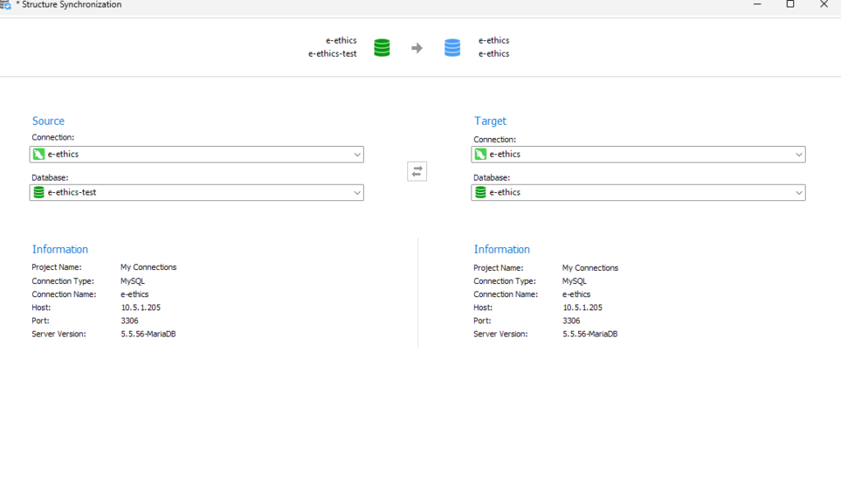Click the Target section heading
This screenshot has height=504, width=841.
click(x=490, y=121)
